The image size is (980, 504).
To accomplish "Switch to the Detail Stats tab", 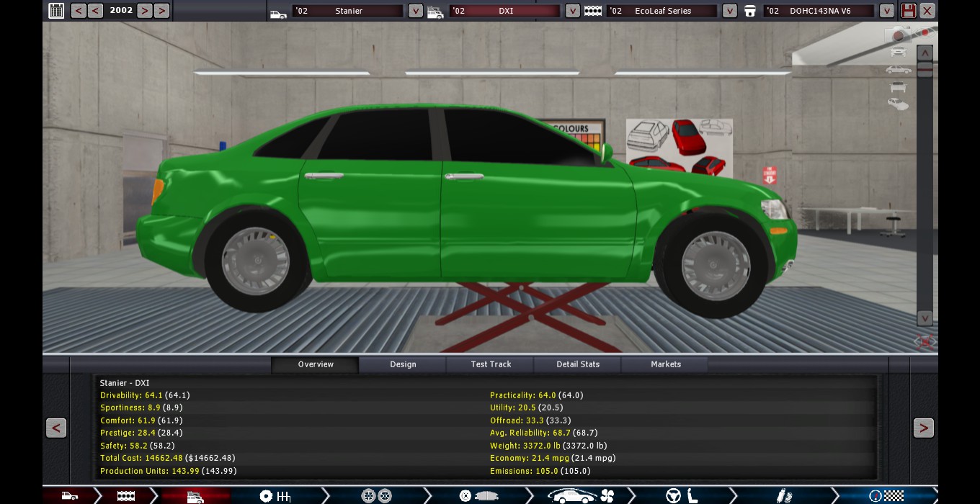I will click(578, 364).
